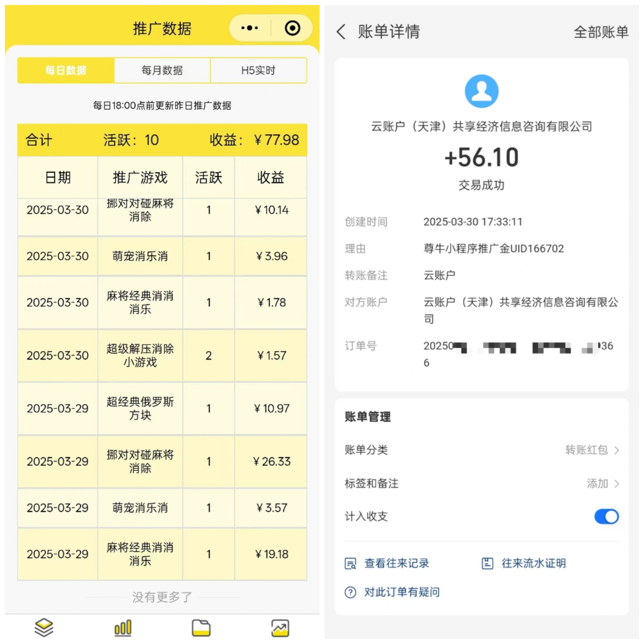Screen dimensions: 644x644
Task: Click 对此订单有疑问 link
Action: [402, 592]
